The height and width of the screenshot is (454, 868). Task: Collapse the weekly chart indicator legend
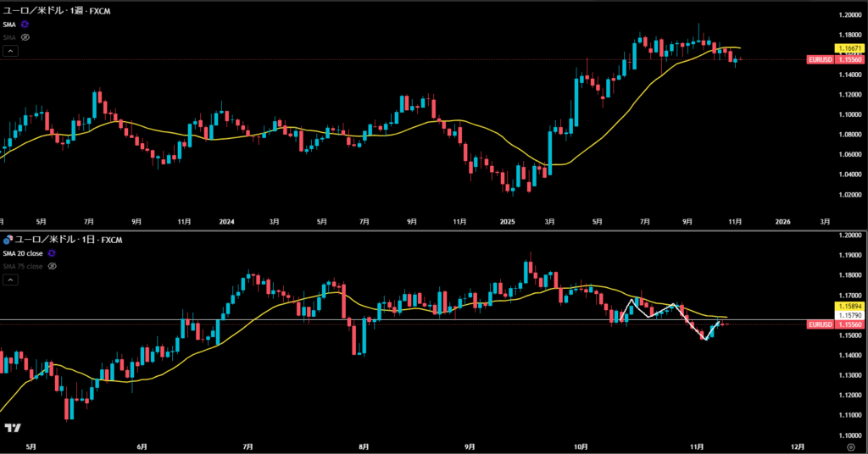[10, 51]
